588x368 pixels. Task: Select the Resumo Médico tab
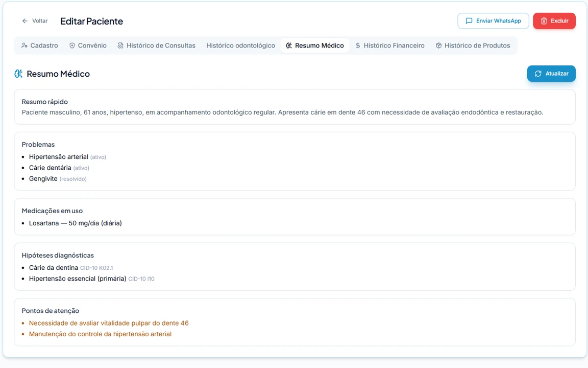point(315,45)
